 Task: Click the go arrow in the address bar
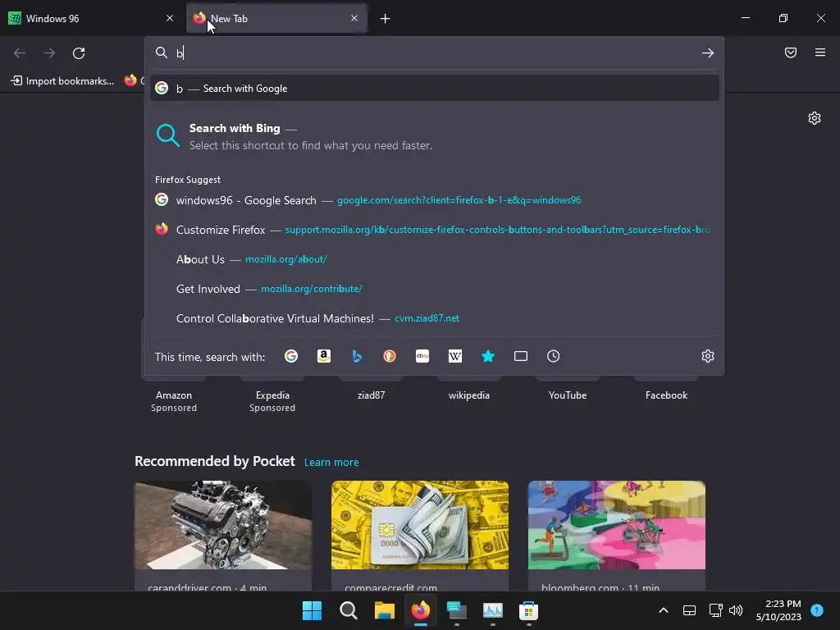click(x=708, y=52)
